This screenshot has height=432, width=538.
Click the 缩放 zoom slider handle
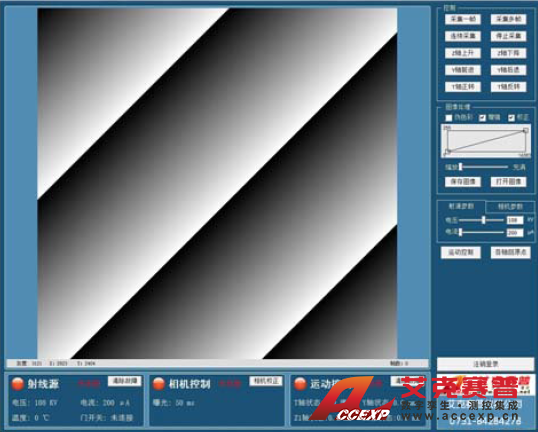pyautogui.click(x=461, y=167)
